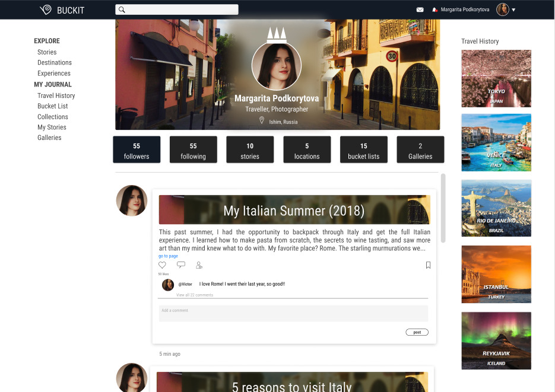The height and width of the screenshot is (392, 555).
Task: Click the 55 following button
Action: click(x=194, y=149)
